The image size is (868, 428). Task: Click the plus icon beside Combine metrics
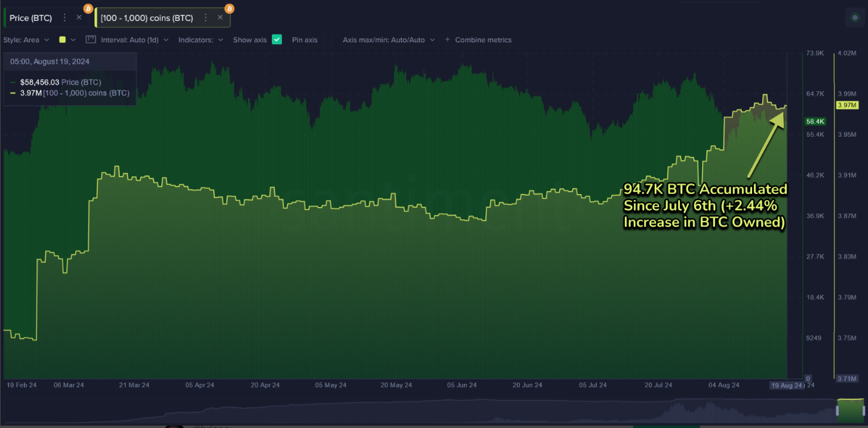point(447,39)
